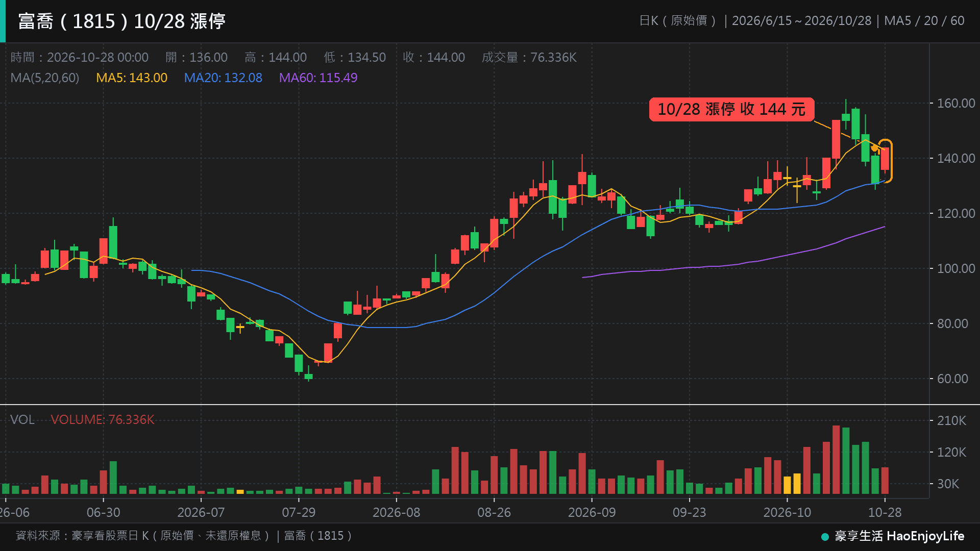Click the 2026-10 date axis label
The image size is (980, 551).
(787, 512)
